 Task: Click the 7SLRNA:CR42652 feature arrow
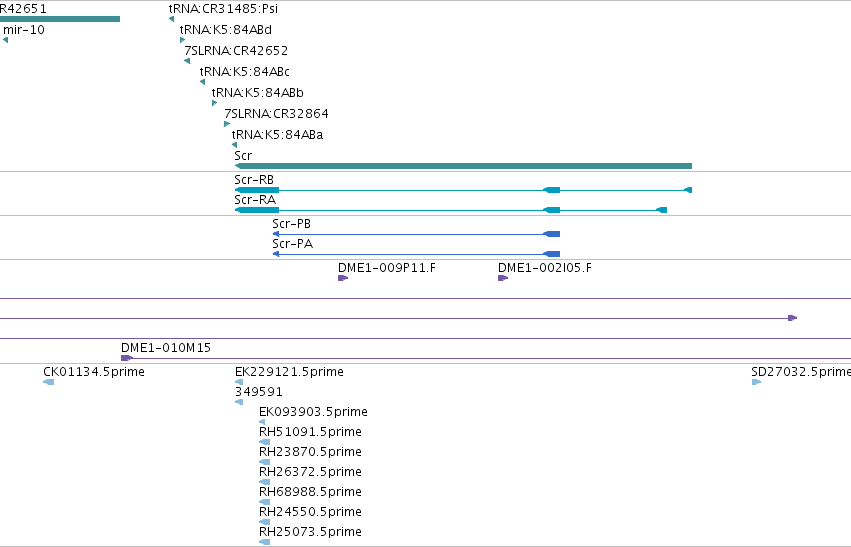tap(187, 61)
